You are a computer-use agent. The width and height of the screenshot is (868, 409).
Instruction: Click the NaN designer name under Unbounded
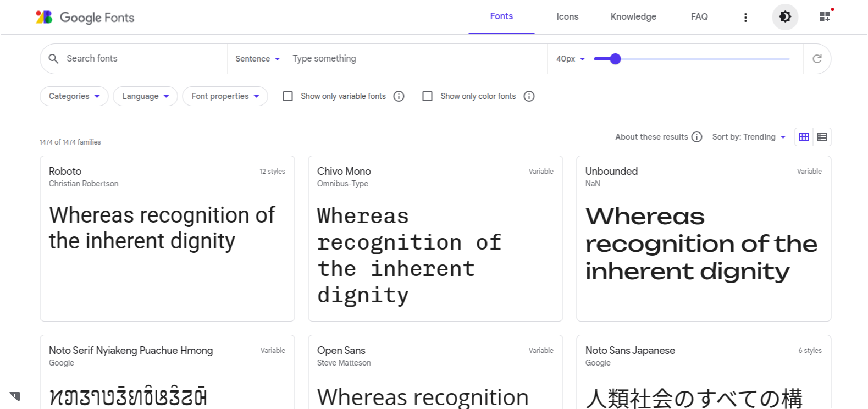pyautogui.click(x=593, y=184)
